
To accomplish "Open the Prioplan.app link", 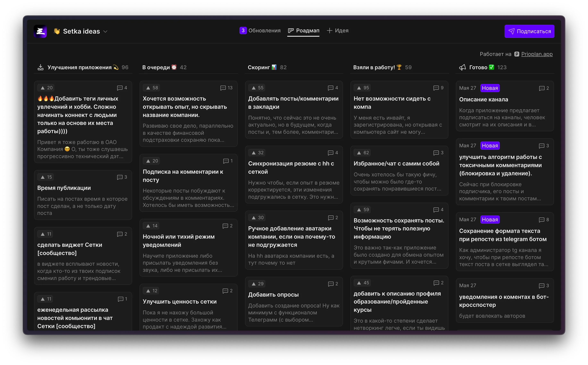I will [537, 54].
